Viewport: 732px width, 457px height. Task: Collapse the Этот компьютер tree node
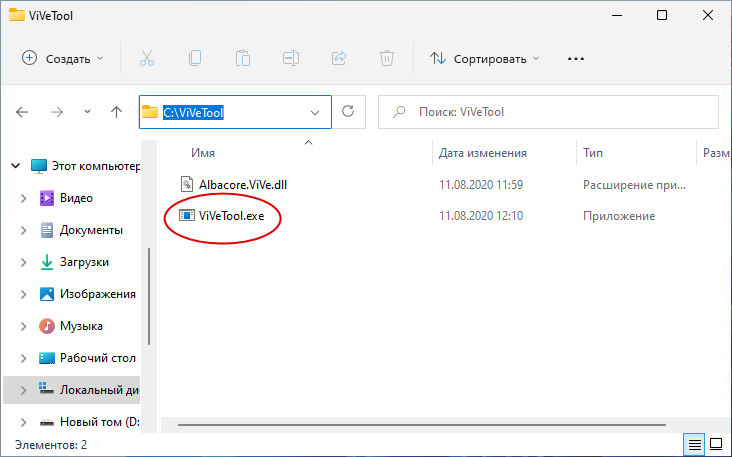[x=16, y=166]
